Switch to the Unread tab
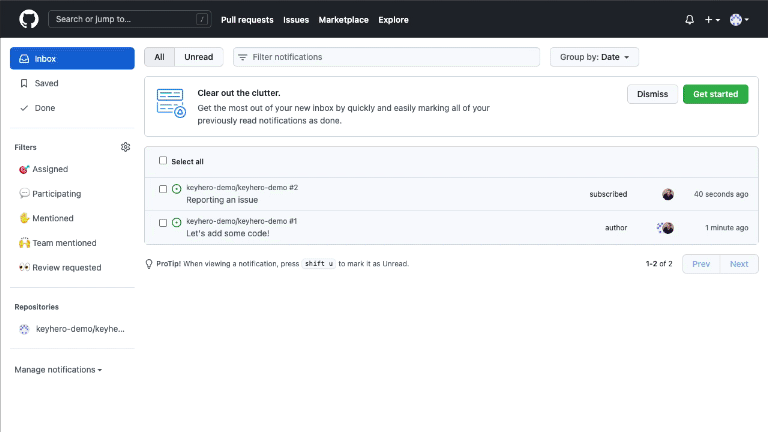Image resolution: width=768 pixels, height=432 pixels. pyautogui.click(x=198, y=57)
